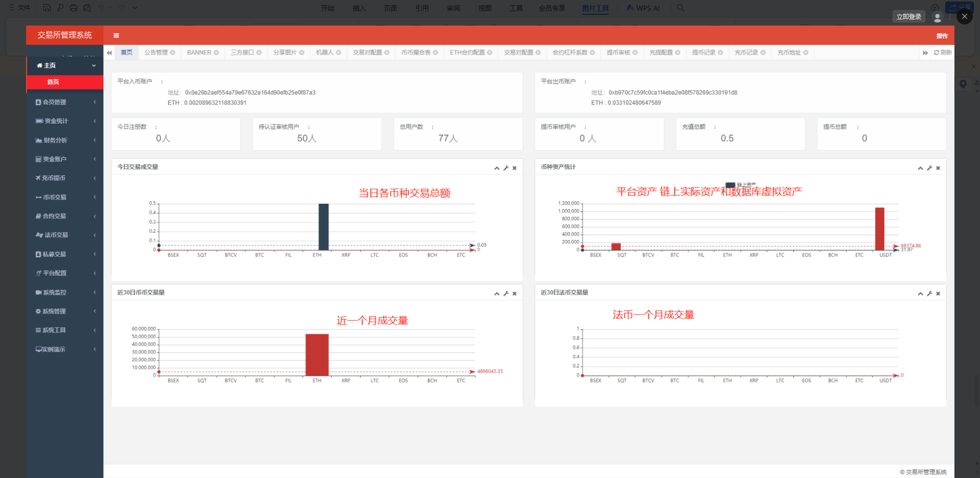Viewport: 980px width, 478px height.
Task: Close the image preview overlay
Action: point(965,16)
